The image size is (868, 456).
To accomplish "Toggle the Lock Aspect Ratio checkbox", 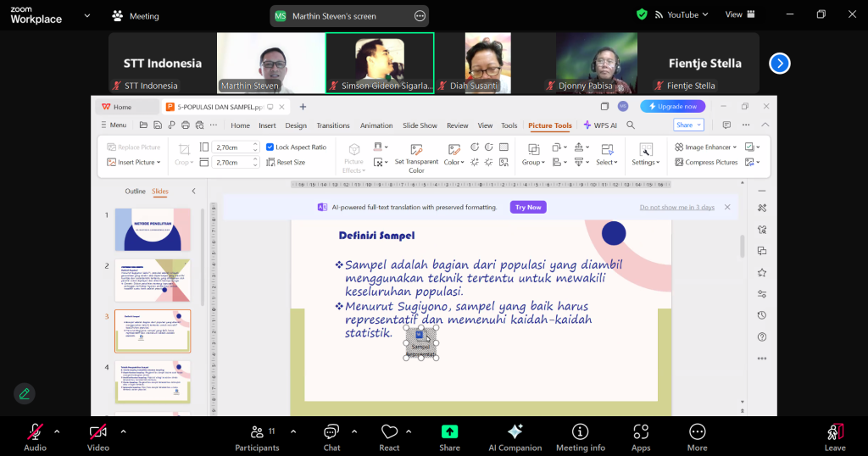I will (x=270, y=147).
